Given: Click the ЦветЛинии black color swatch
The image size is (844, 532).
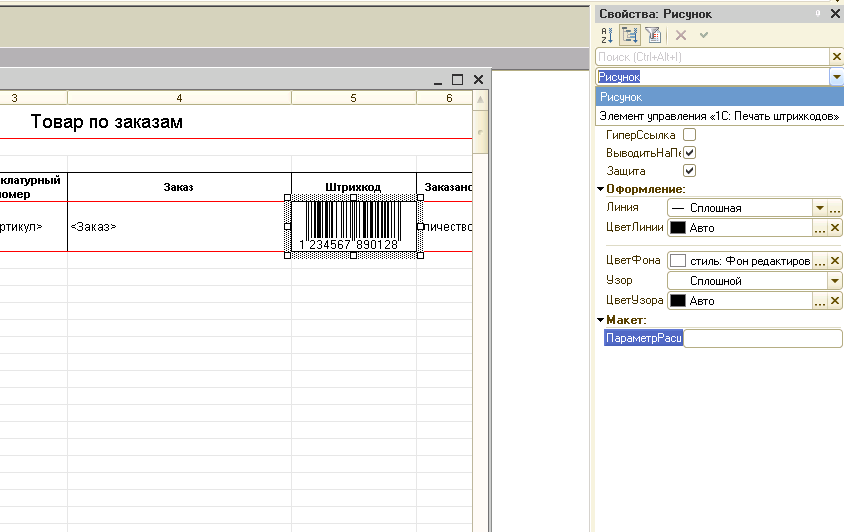Looking at the screenshot, I should click(678, 228).
